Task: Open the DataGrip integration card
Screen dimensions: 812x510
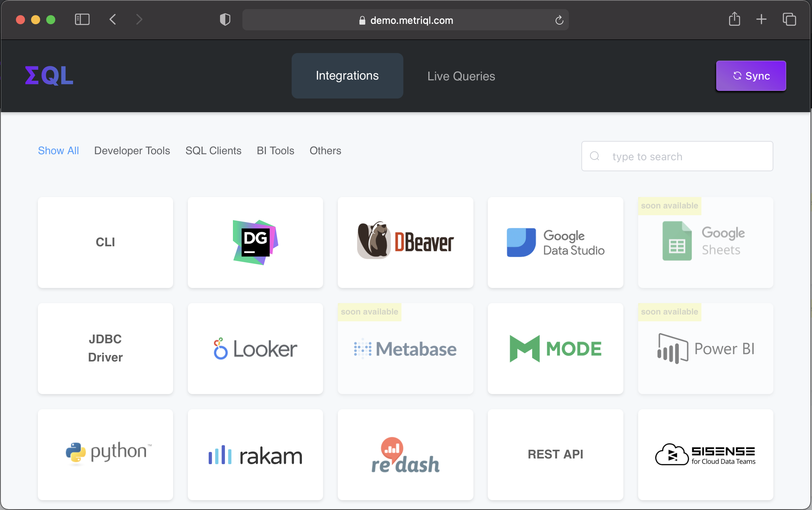Action: [255, 242]
